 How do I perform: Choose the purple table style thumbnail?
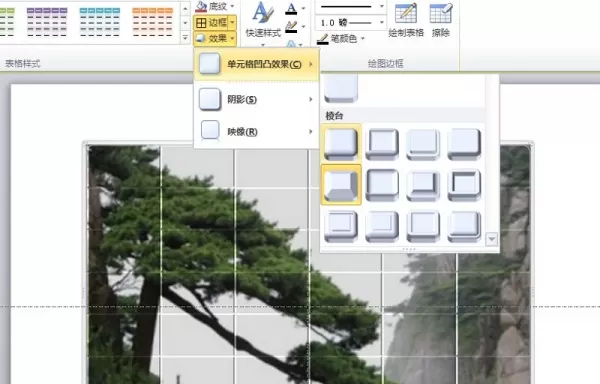point(47,22)
